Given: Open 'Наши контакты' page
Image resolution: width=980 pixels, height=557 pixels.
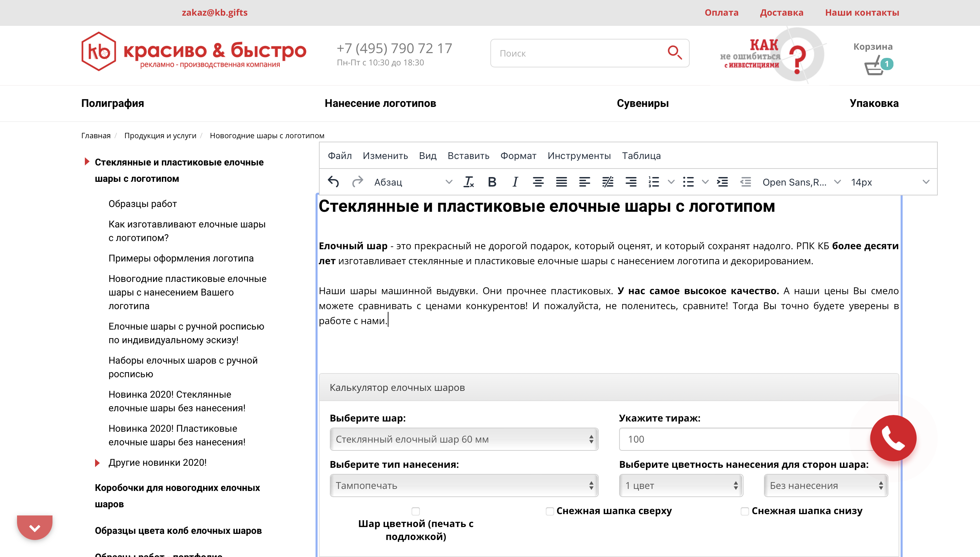Looking at the screenshot, I should pyautogui.click(x=862, y=13).
